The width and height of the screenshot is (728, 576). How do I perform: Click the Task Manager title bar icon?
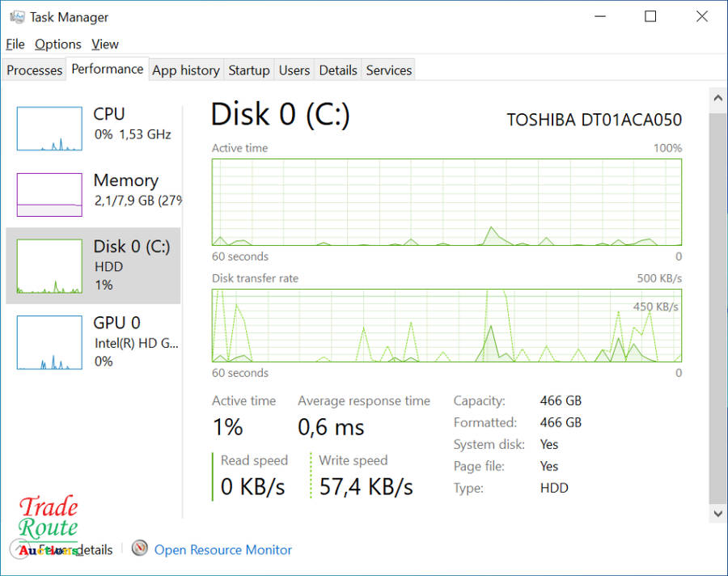pyautogui.click(x=17, y=17)
